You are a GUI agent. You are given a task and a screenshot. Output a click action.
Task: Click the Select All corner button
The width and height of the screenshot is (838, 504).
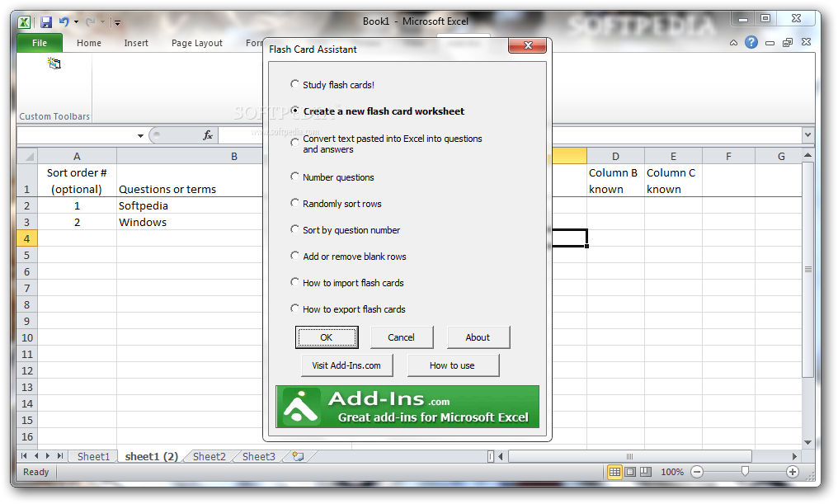(x=27, y=156)
